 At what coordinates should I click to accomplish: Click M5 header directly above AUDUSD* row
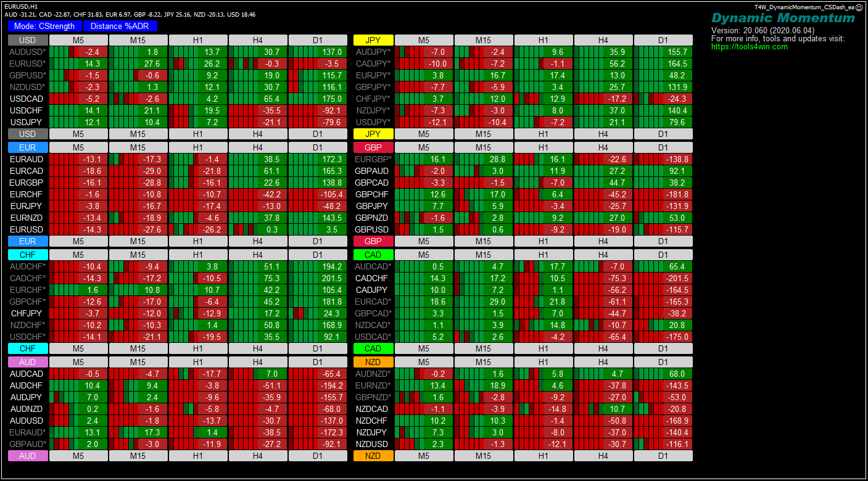[78, 40]
